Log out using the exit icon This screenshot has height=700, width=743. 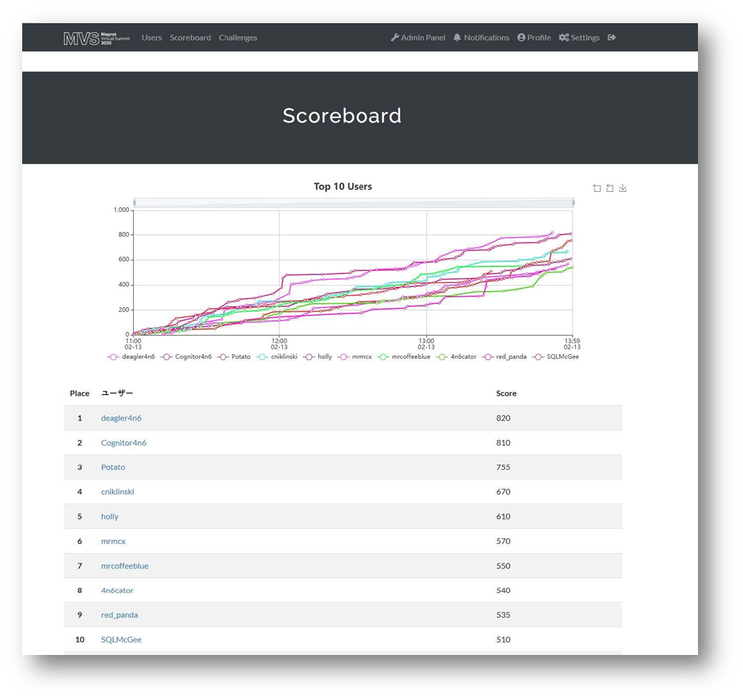point(613,37)
